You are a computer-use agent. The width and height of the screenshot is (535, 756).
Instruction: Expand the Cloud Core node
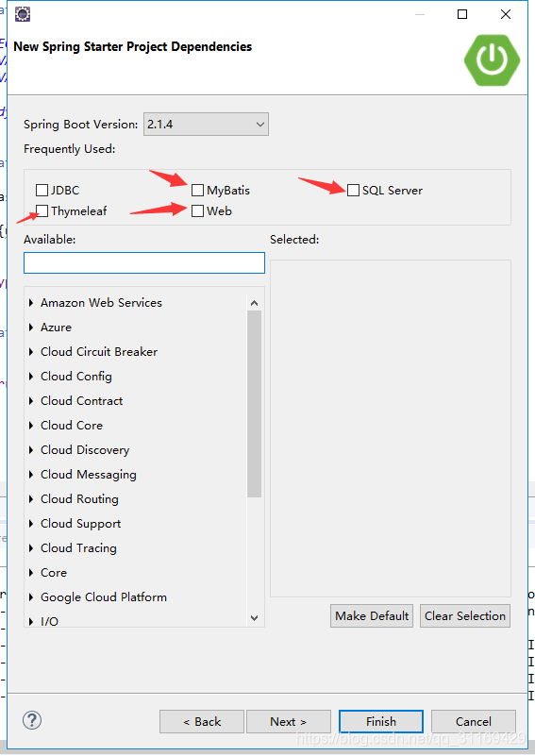[31, 426]
